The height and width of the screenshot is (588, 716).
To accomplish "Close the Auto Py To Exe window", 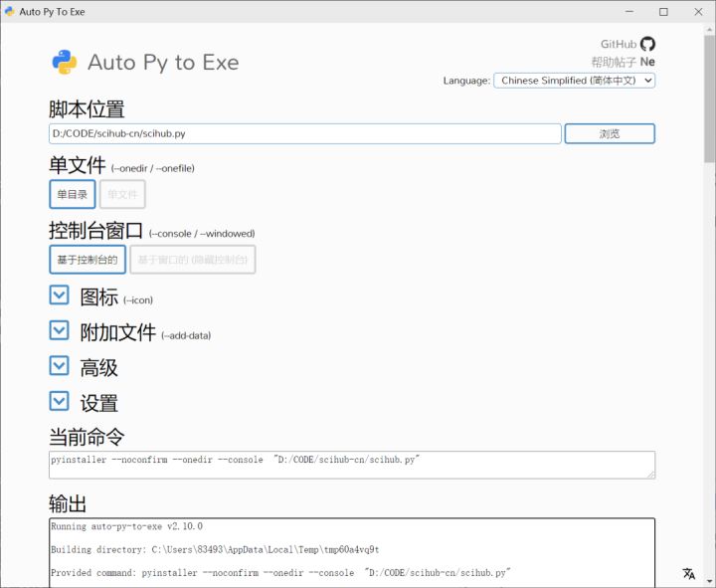I will pyautogui.click(x=698, y=12).
